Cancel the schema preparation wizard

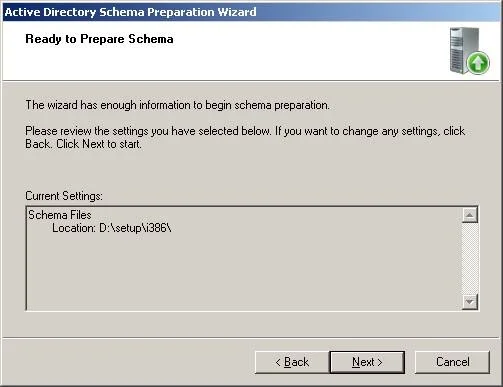tap(452, 362)
